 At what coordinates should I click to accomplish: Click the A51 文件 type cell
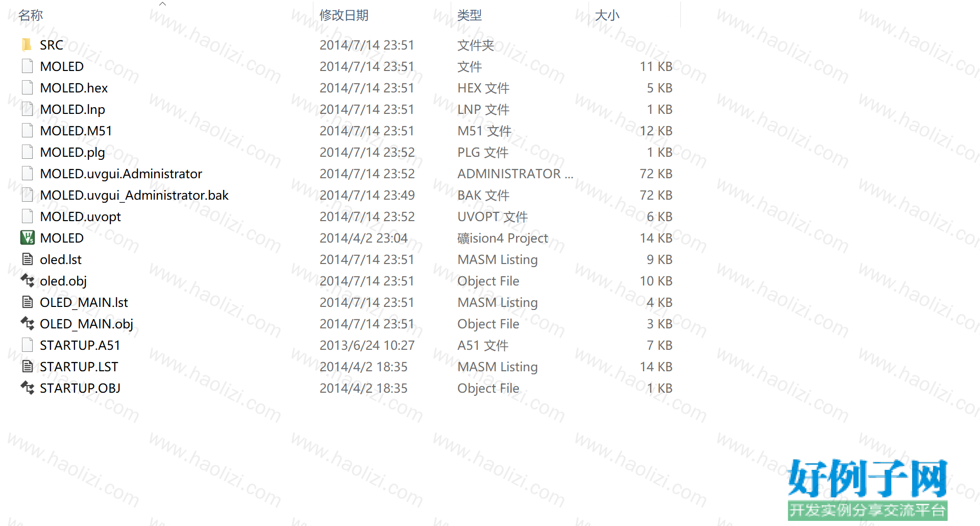coord(483,345)
